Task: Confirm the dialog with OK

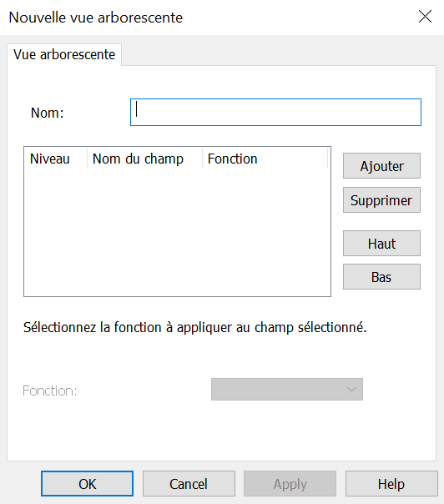Action: [x=87, y=484]
